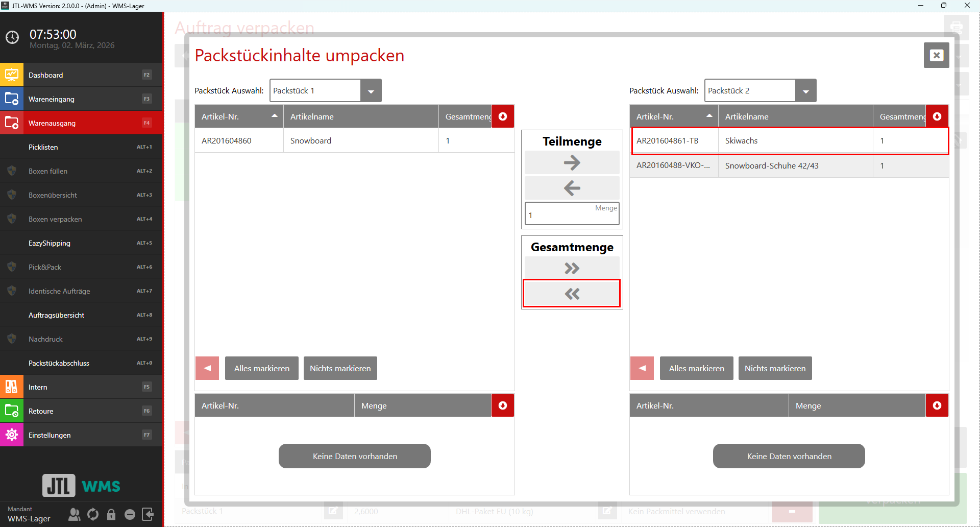
Task: Open Wareneingang in sidebar menu
Action: coord(82,99)
